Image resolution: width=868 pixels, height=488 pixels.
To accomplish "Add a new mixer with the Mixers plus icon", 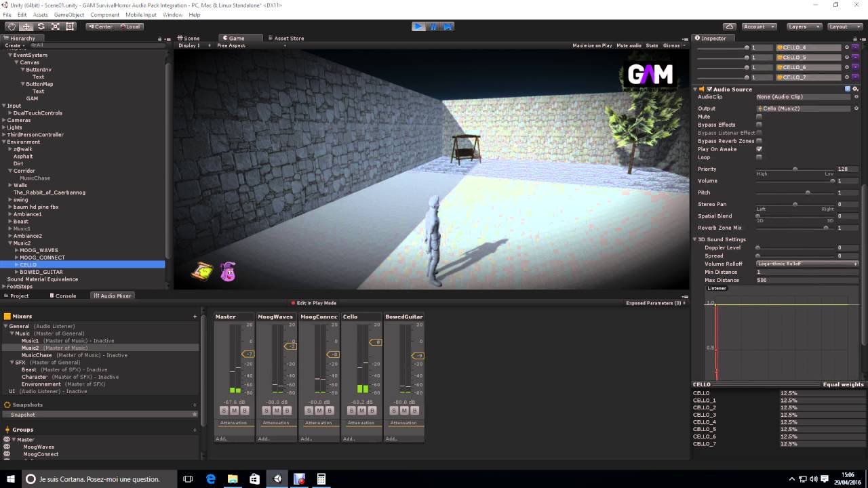I will [x=195, y=317].
